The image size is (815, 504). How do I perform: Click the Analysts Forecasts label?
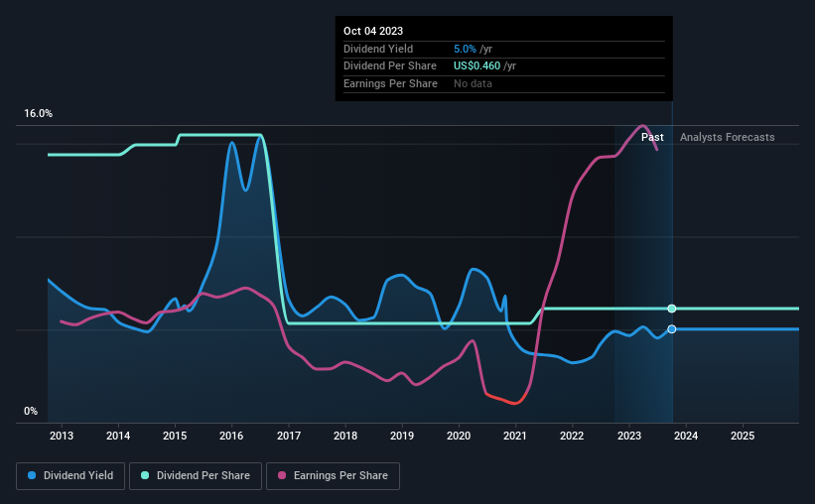(x=728, y=137)
